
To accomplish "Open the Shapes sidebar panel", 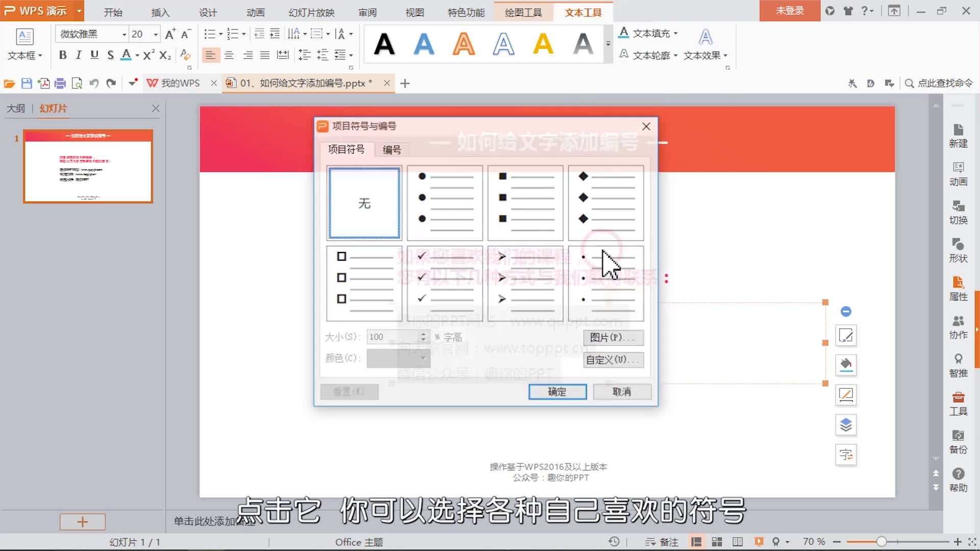I will tap(958, 250).
